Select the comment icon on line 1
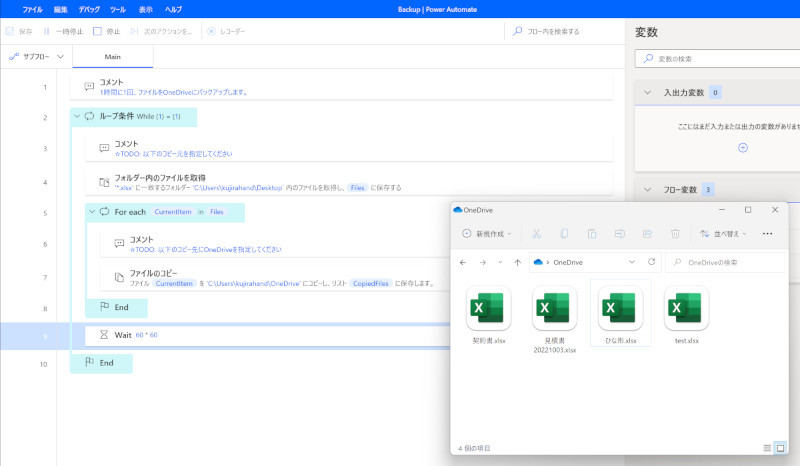This screenshot has width=800, height=466. click(x=89, y=86)
